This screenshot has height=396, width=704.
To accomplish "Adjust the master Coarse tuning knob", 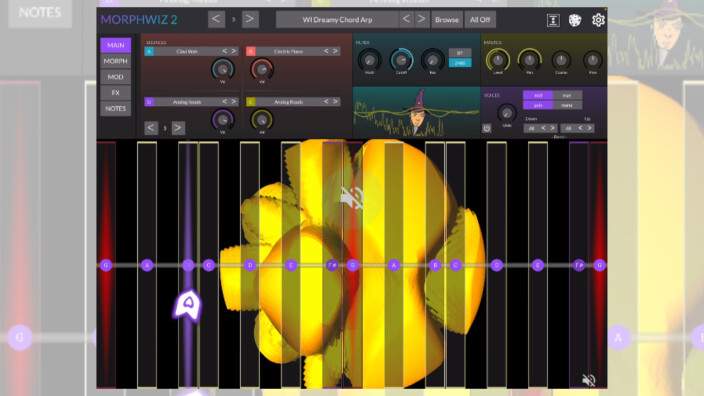I will [x=561, y=60].
